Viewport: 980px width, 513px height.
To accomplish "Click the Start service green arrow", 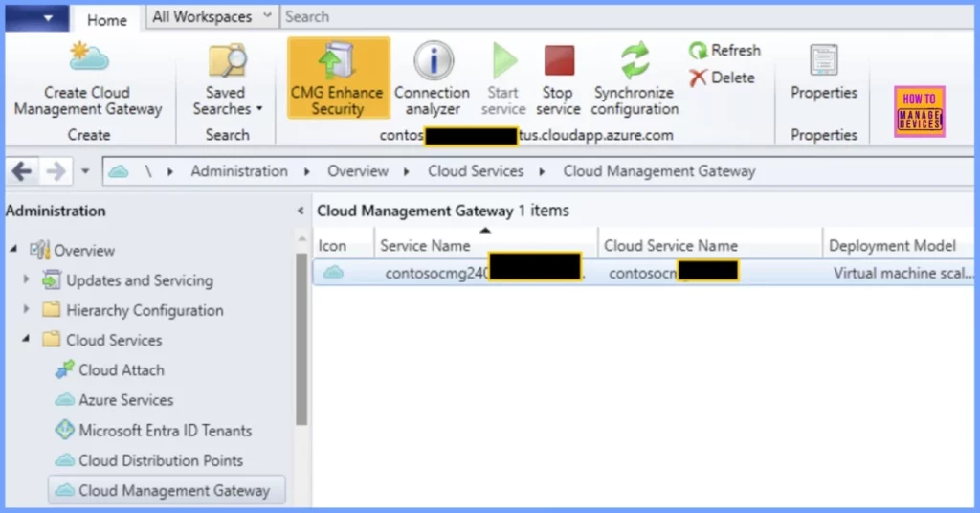I will (503, 60).
